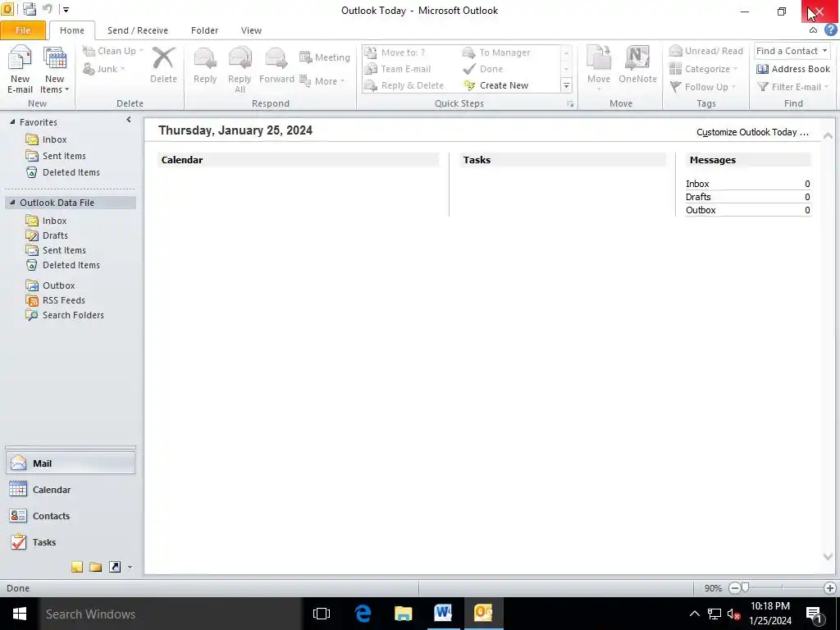Viewport: 840px width, 630px height.
Task: Switch to Tasks module
Action: (71, 542)
